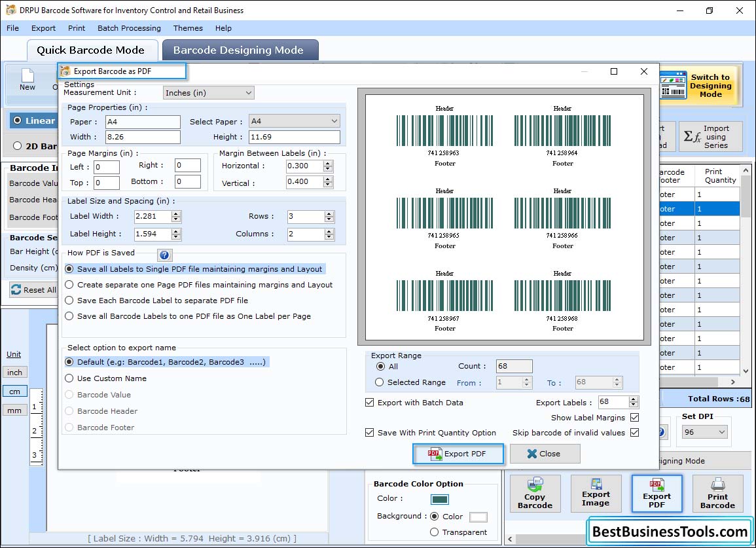Click the Left page margin field
The width and height of the screenshot is (756, 548).
click(x=106, y=167)
